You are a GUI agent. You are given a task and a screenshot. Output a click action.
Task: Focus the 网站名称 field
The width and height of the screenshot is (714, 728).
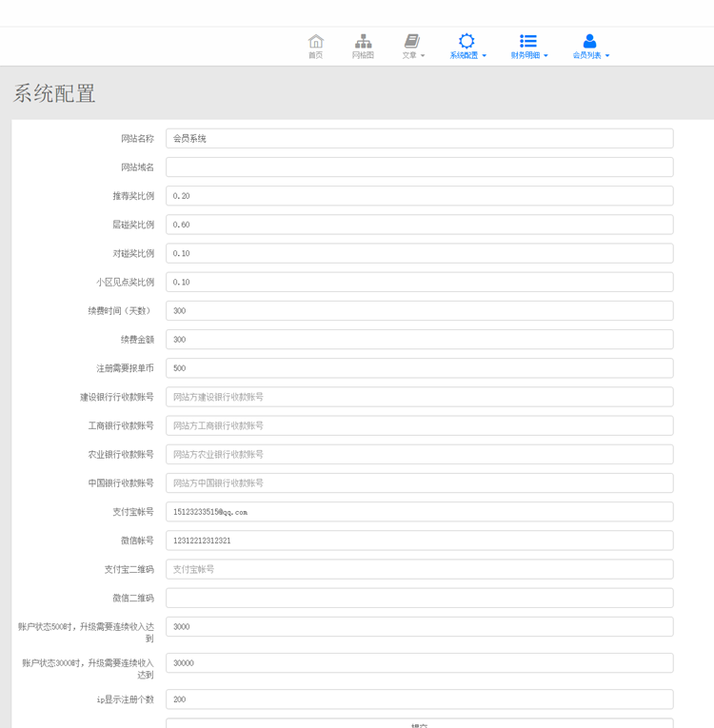[x=420, y=138]
